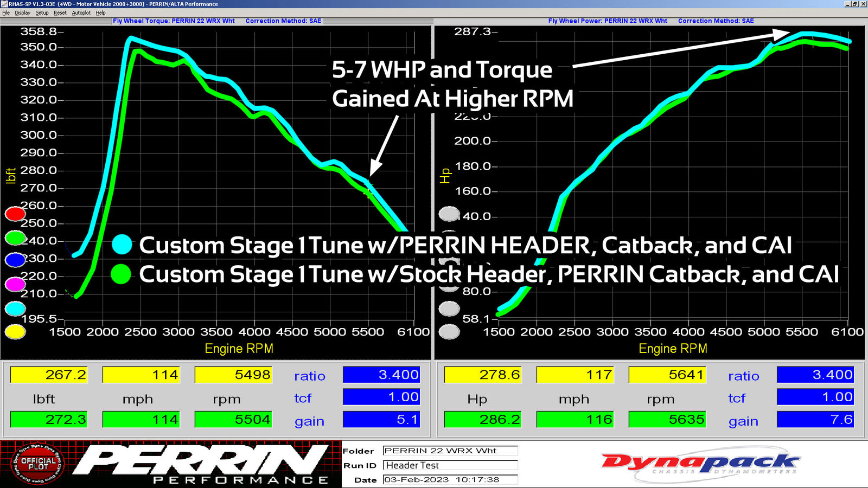
Task: Click the cyan run circle beside torque graph
Action: 15,309
